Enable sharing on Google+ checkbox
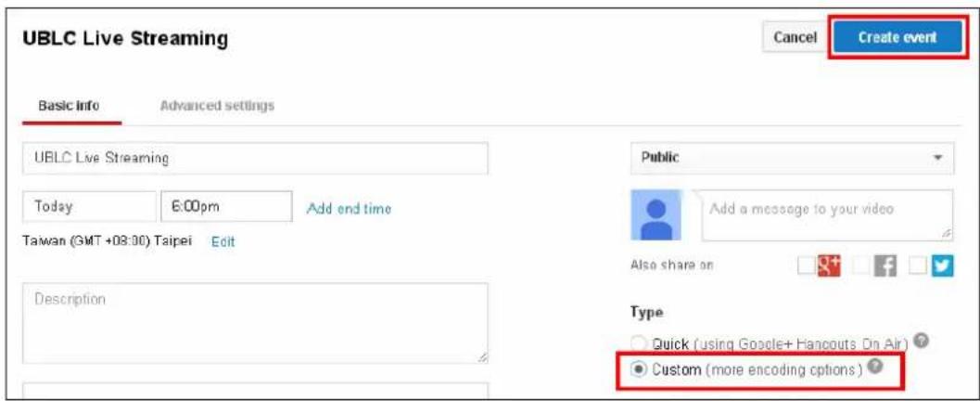This screenshot has height=401, width=980. click(x=807, y=265)
